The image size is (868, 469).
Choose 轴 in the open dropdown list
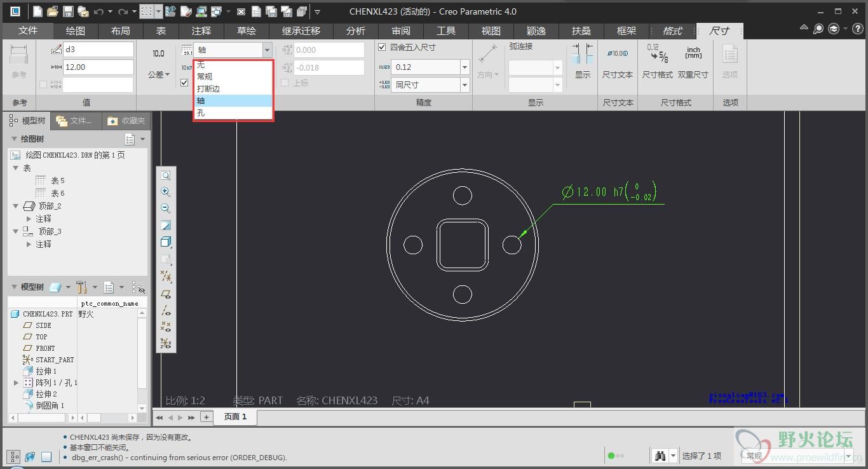pyautogui.click(x=233, y=101)
